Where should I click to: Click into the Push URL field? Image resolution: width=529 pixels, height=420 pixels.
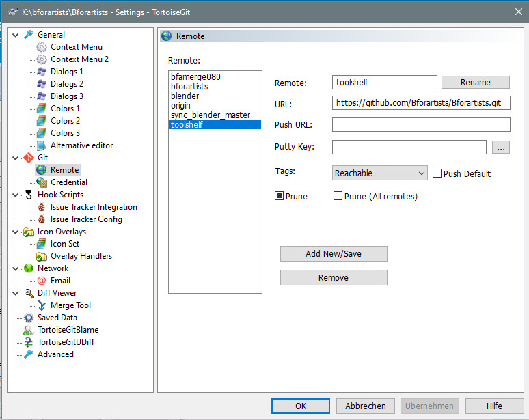point(421,125)
